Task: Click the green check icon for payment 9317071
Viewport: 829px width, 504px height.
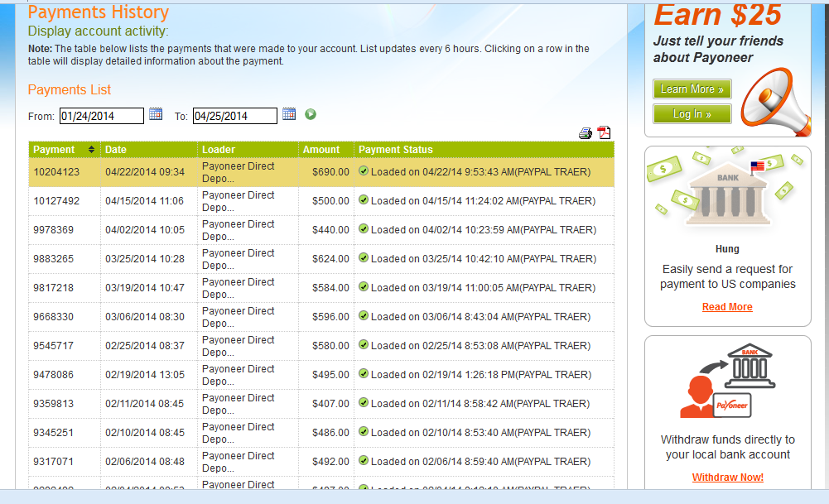Action: click(364, 461)
